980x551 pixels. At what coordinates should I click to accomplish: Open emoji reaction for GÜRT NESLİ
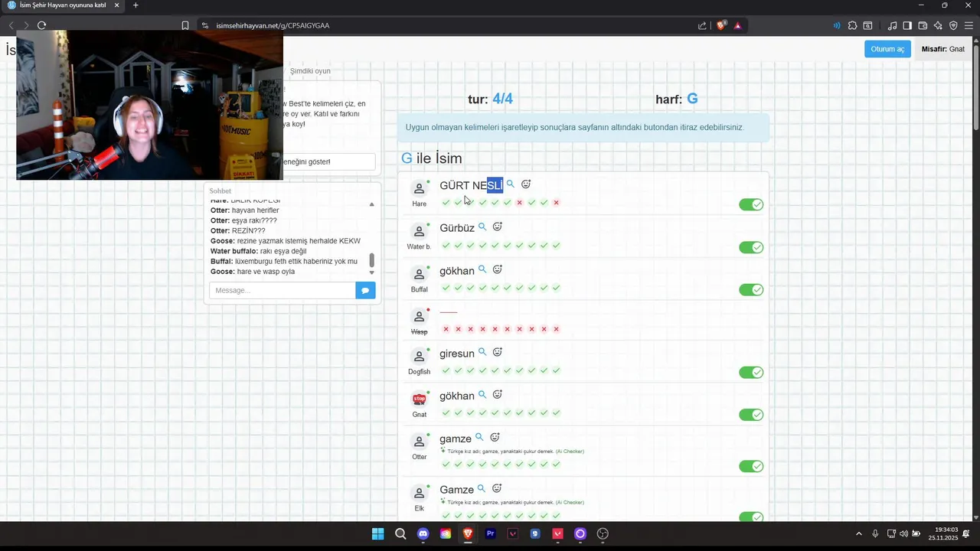tap(526, 184)
